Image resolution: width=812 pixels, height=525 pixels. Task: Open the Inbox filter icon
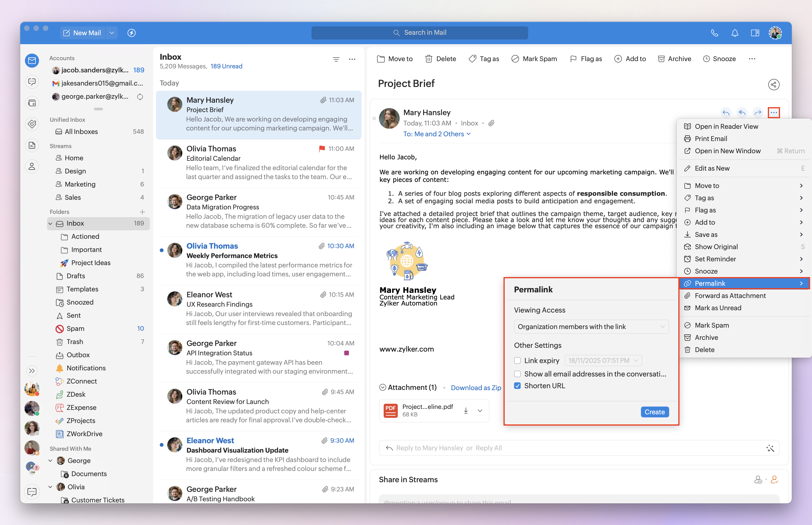[x=336, y=59]
